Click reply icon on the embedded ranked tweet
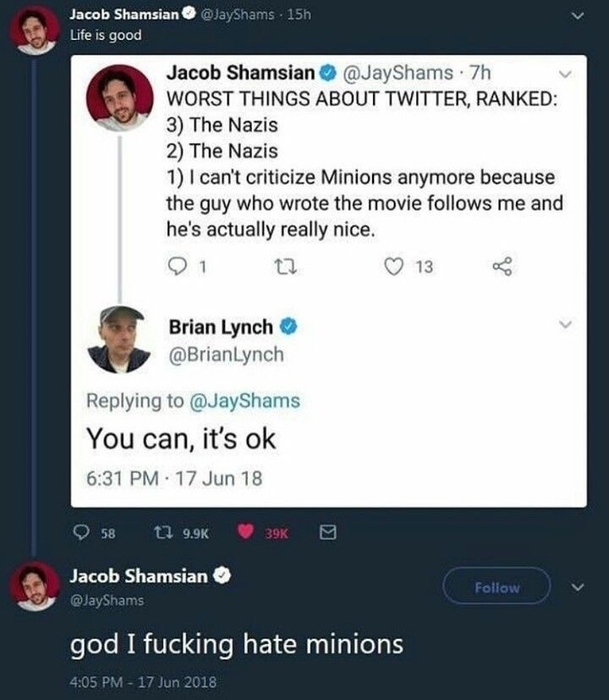 click(177, 267)
